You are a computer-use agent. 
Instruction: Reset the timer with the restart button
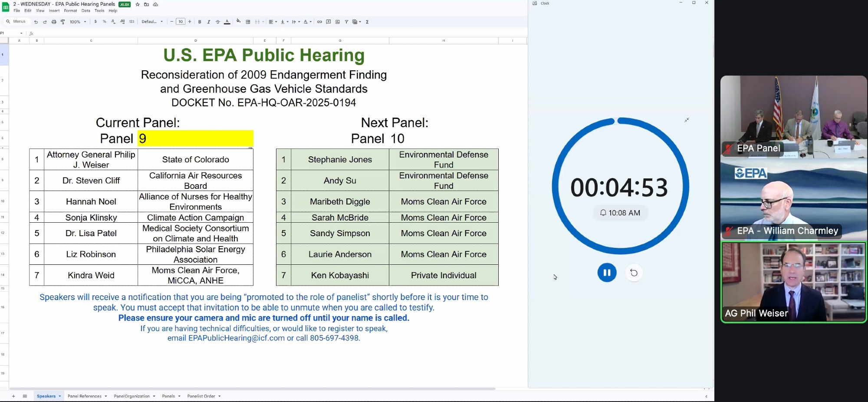[634, 273]
